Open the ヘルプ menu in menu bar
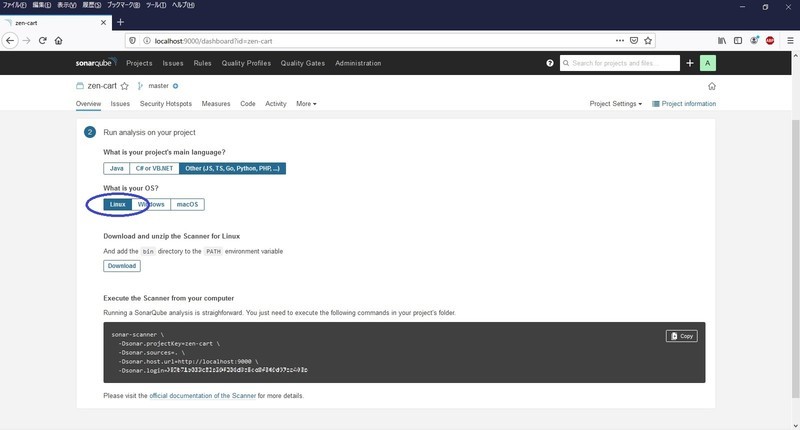This screenshot has width=800, height=430. point(183,5)
